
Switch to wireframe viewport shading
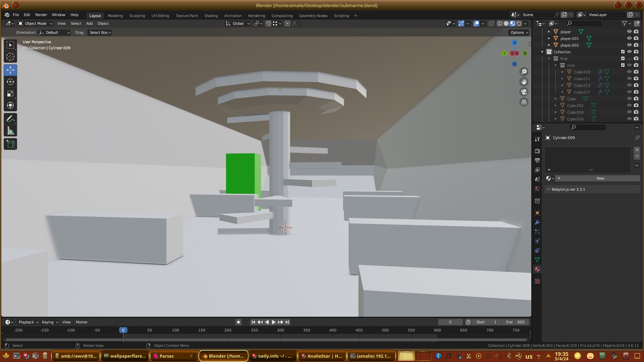pyautogui.click(x=499, y=23)
